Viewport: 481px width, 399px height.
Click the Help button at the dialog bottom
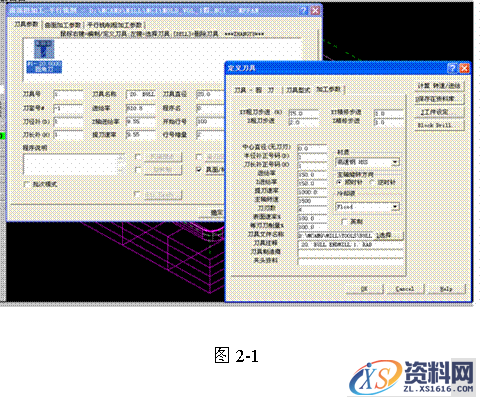pyautogui.click(x=446, y=289)
